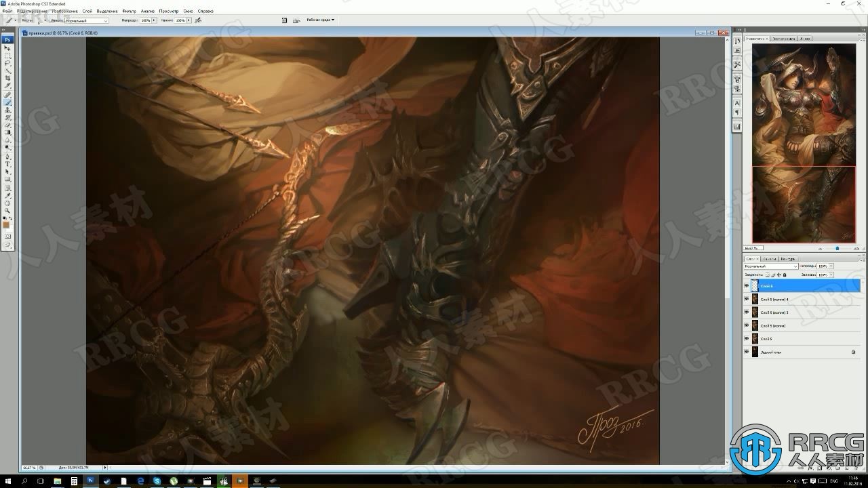The height and width of the screenshot is (488, 868).
Task: Hide the Слой 5 (копия) 3 layer
Action: (747, 312)
